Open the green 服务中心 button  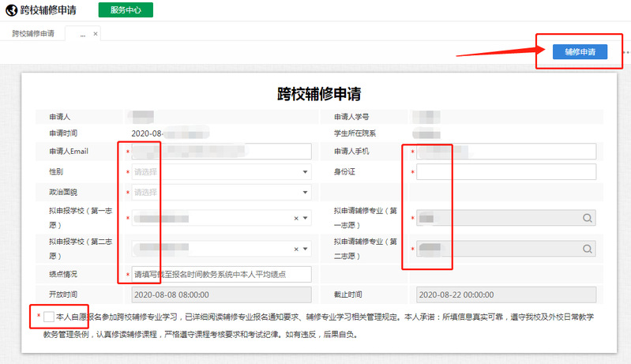click(x=126, y=10)
